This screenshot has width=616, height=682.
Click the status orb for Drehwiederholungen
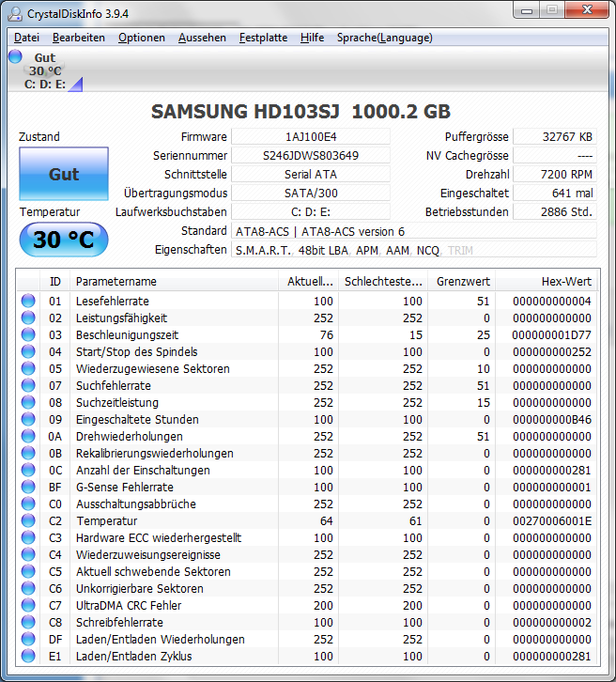[x=28, y=436]
